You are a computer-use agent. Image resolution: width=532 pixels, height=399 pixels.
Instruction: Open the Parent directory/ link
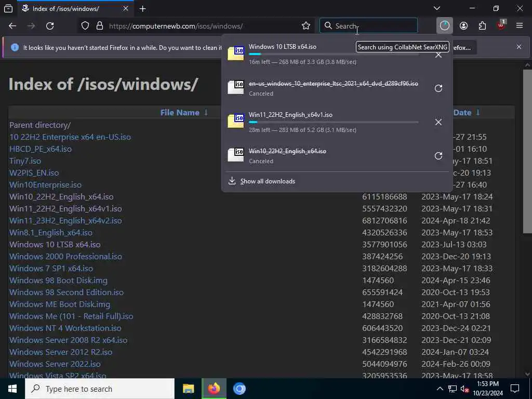[40, 125]
